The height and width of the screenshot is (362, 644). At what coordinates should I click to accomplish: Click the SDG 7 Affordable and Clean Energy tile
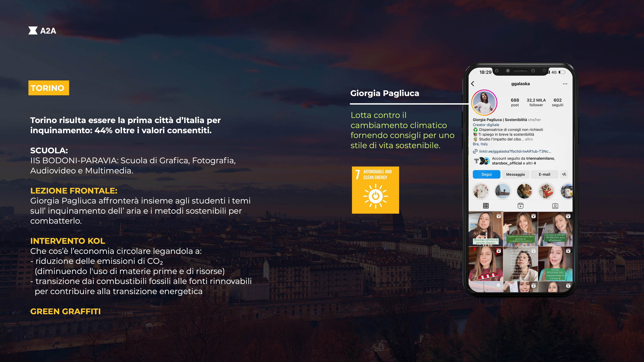[375, 190]
